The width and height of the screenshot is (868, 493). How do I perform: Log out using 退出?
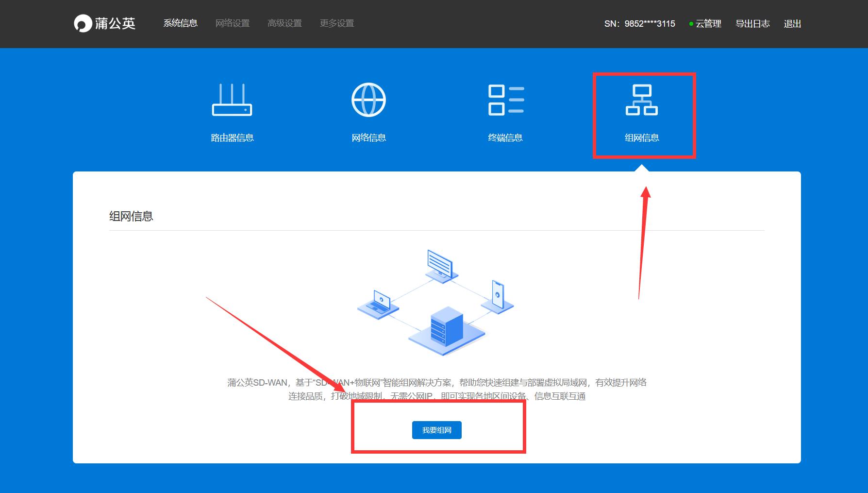coord(792,24)
